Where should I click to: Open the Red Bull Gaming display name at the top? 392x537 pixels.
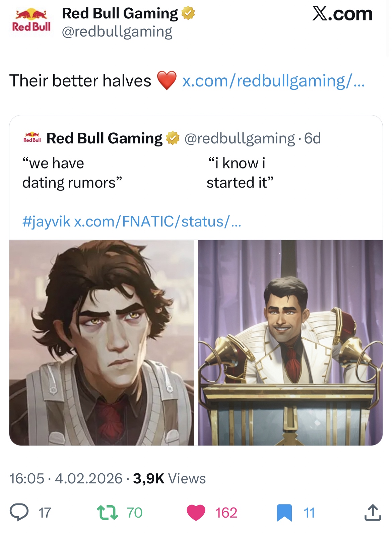pyautogui.click(x=120, y=13)
